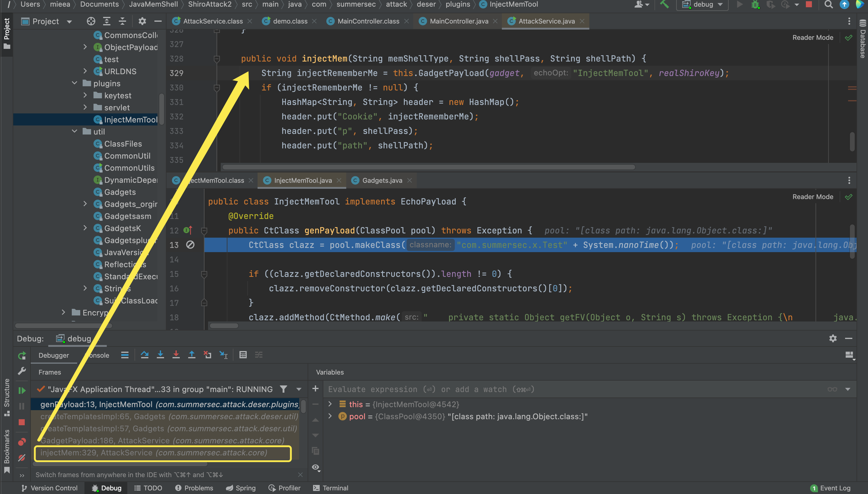Click the Step Over debugger icon
Image resolution: width=868 pixels, height=494 pixels.
[x=144, y=355]
